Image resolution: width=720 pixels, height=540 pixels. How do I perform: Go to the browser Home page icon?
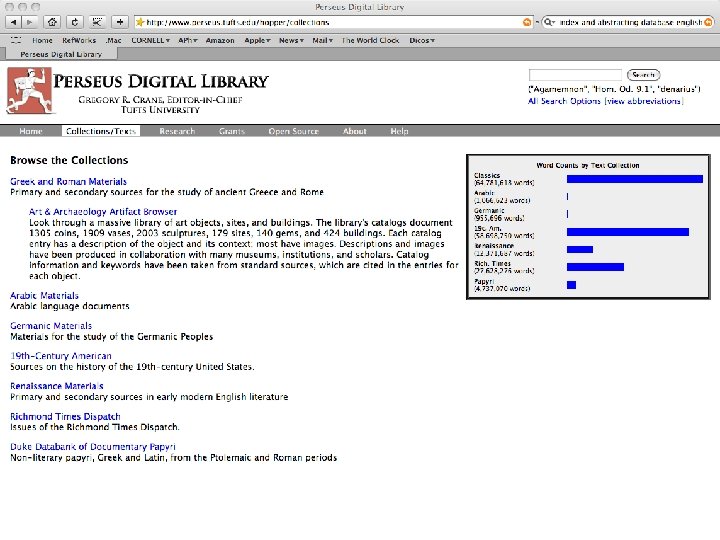[52, 22]
